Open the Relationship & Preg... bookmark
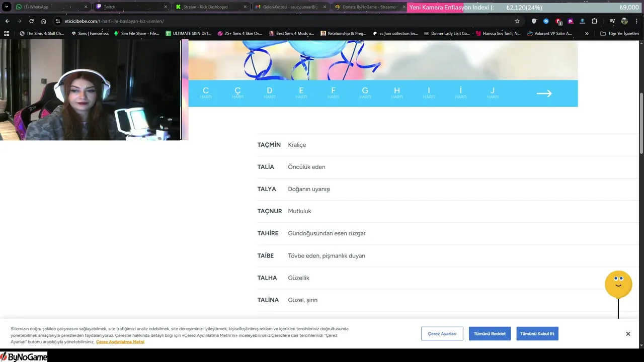Screen dimensions: 644x362 click(x=343, y=34)
